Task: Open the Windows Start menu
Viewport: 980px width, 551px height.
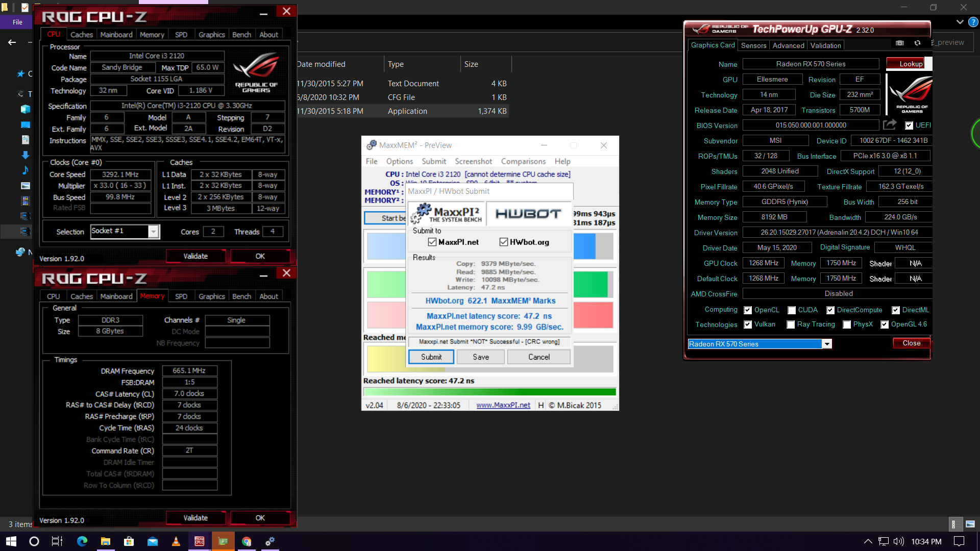Action: pos(11,541)
